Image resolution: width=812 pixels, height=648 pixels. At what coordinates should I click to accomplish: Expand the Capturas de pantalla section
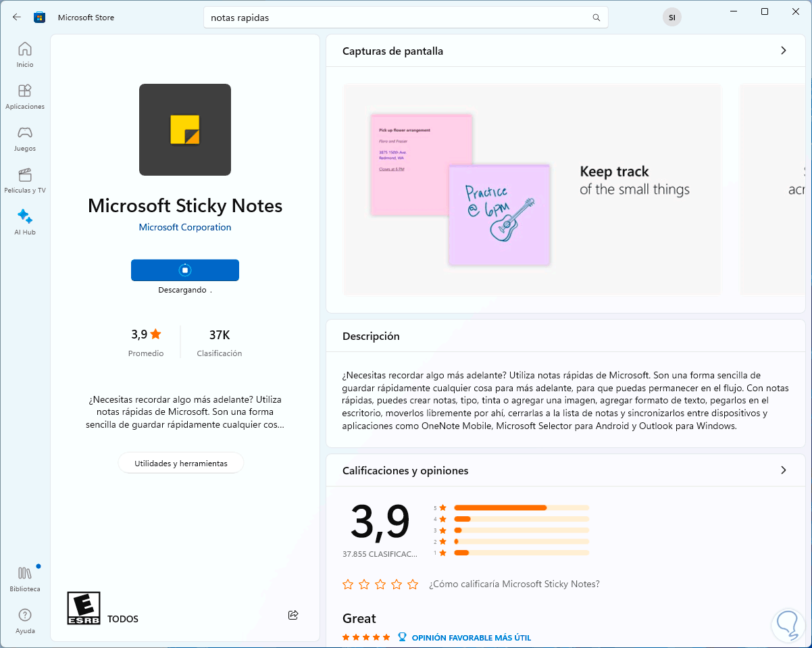tap(784, 51)
